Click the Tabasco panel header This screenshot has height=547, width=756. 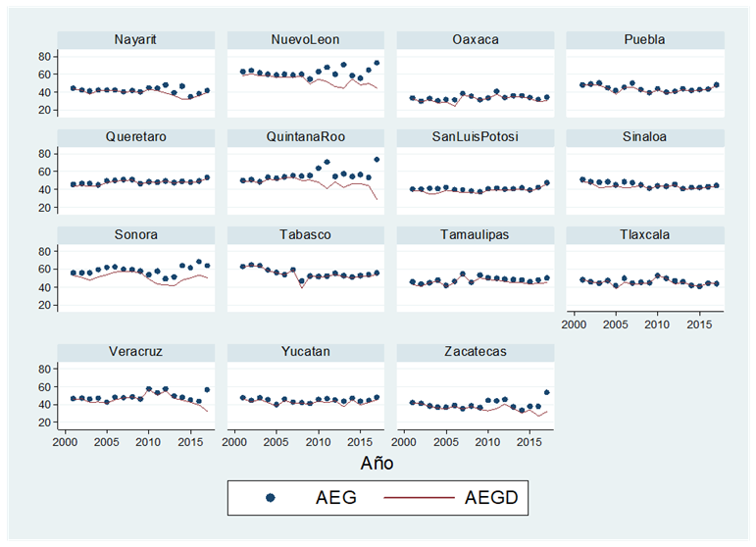[306, 235]
